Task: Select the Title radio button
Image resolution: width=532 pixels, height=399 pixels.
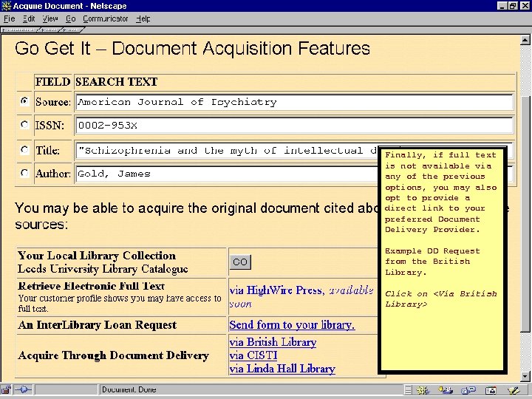Action: coord(24,149)
